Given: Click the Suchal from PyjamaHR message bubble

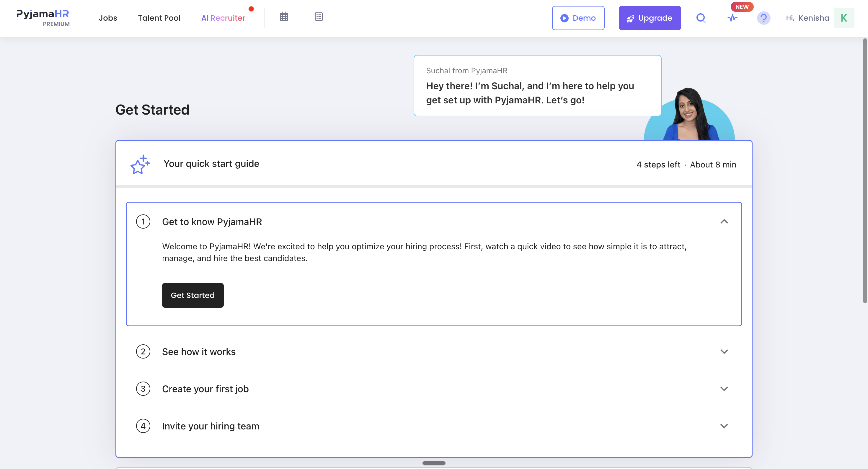Looking at the screenshot, I should [537, 86].
